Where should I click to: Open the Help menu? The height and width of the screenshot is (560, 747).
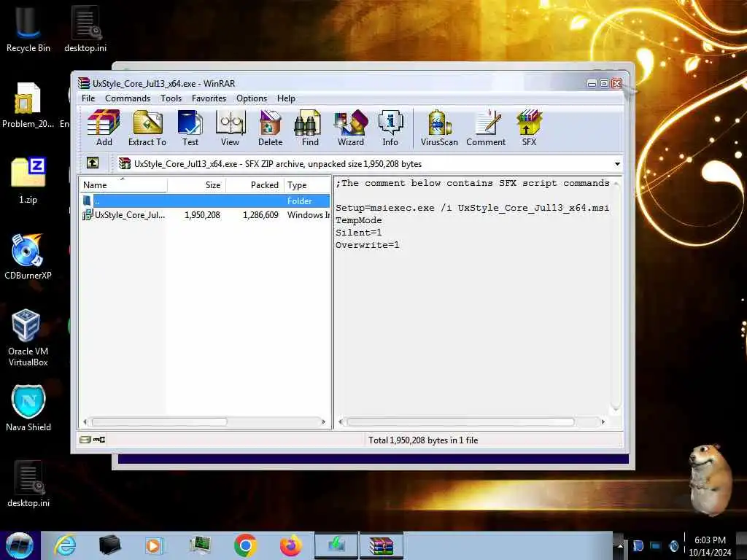[286, 98]
